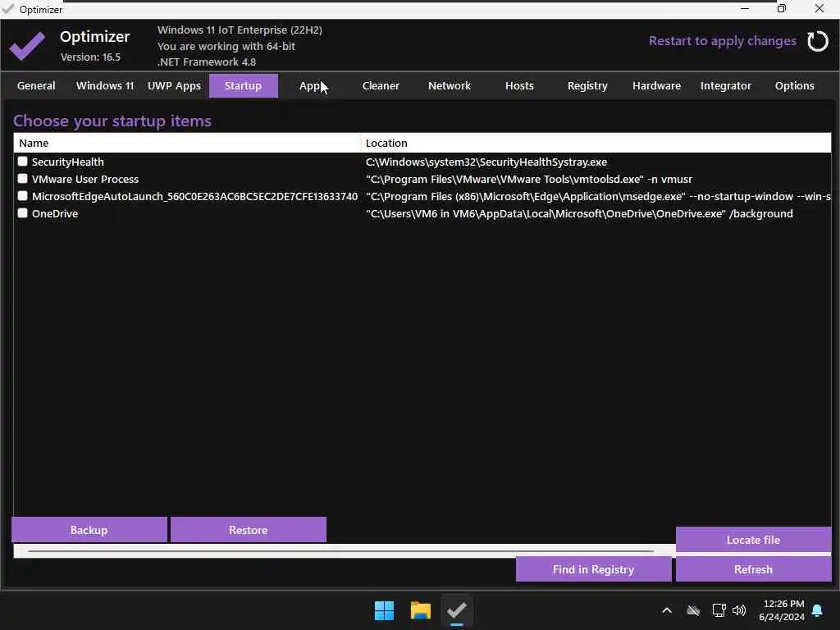
Task: Switch to the General tab
Action: click(x=36, y=85)
